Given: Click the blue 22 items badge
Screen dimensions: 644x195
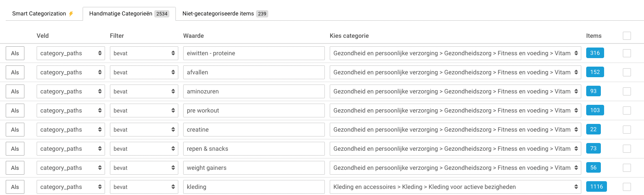Looking at the screenshot, I should click(593, 129).
